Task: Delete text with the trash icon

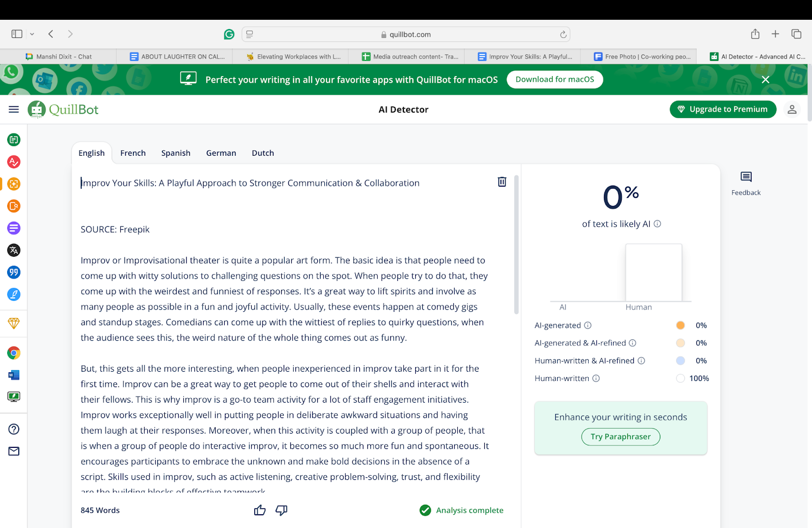Action: [x=502, y=182]
